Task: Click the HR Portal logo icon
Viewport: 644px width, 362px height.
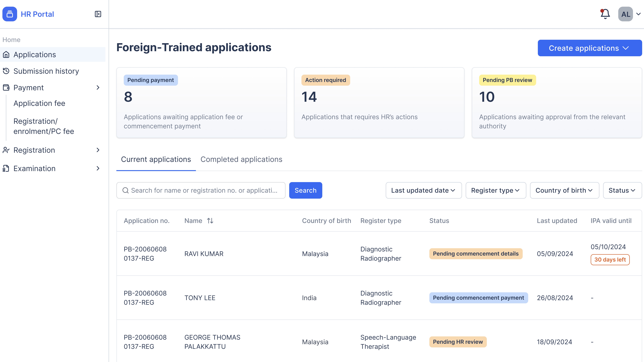Action: (10, 14)
